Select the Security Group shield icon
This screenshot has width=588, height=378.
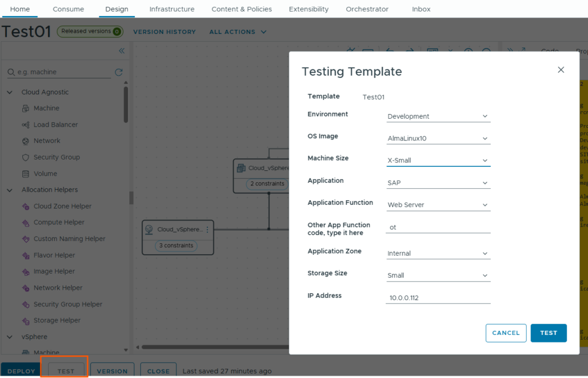tap(25, 157)
